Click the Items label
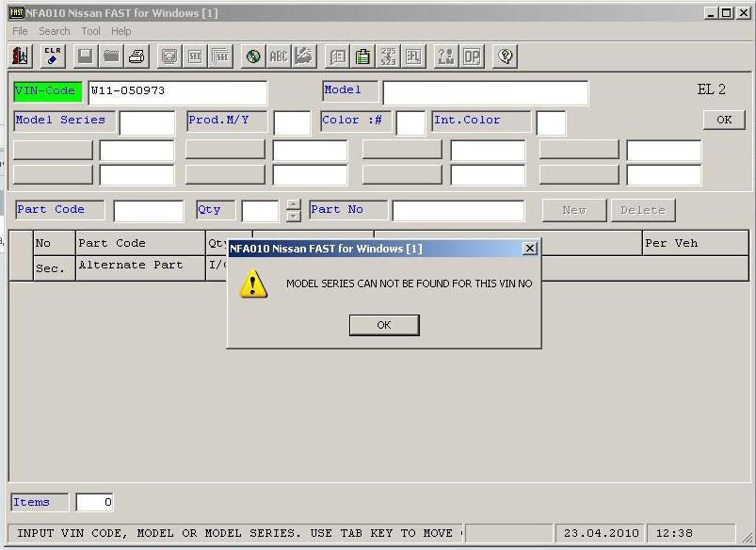Screen dimensions: 756x550 (40, 502)
